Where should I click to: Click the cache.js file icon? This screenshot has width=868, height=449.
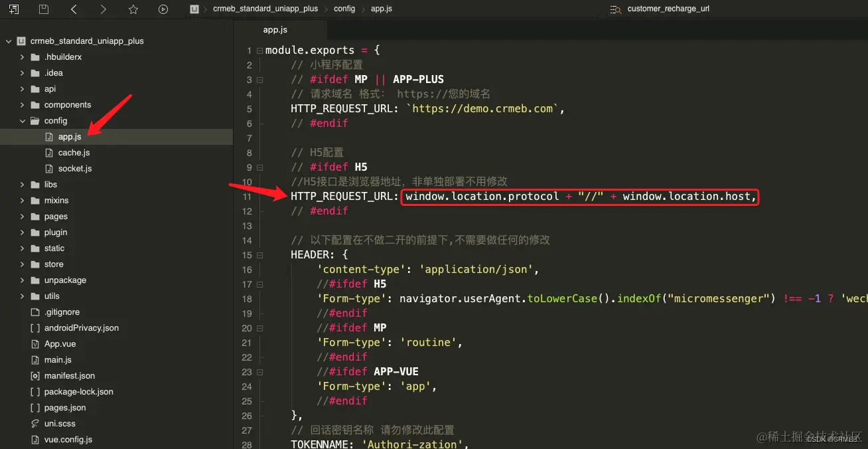click(48, 153)
